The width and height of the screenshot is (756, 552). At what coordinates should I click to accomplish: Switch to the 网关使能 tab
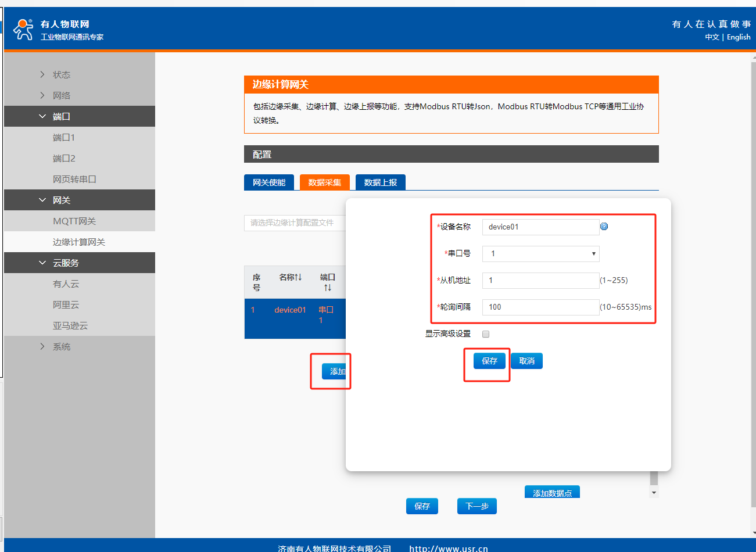pos(269,182)
